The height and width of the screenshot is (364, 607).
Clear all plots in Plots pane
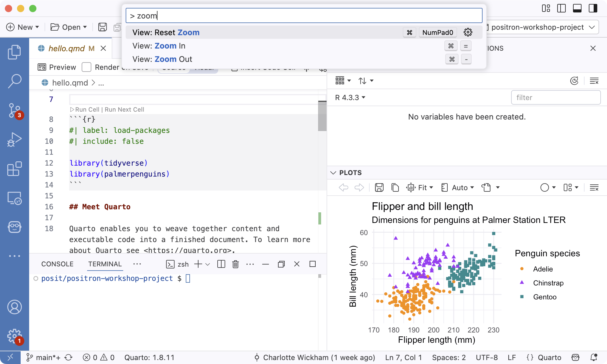(x=594, y=187)
